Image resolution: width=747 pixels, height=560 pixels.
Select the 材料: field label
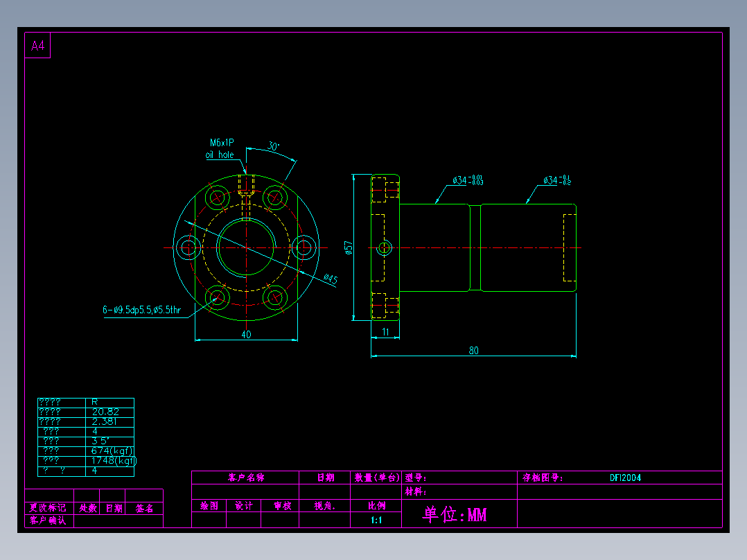pos(416,492)
